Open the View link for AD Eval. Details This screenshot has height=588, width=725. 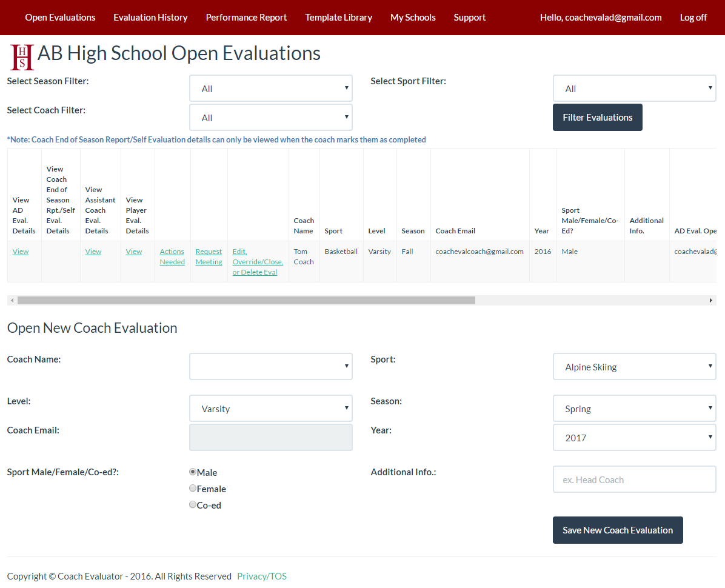tap(21, 252)
